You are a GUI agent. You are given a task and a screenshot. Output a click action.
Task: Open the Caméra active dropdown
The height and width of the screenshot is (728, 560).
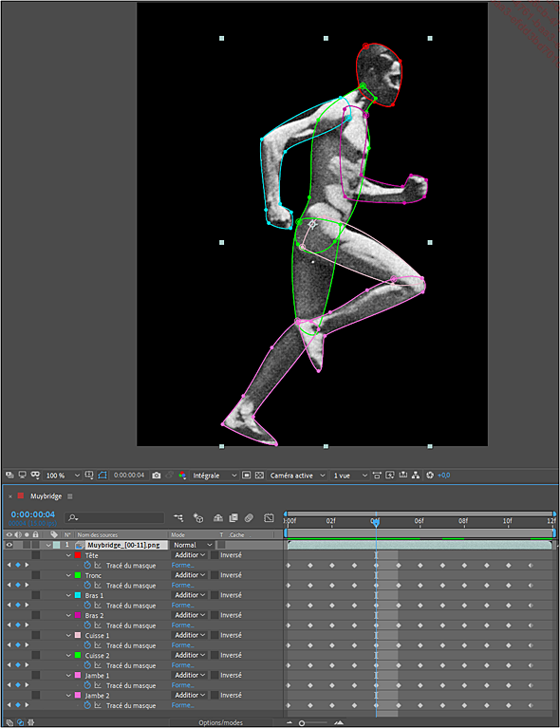tap(297, 475)
